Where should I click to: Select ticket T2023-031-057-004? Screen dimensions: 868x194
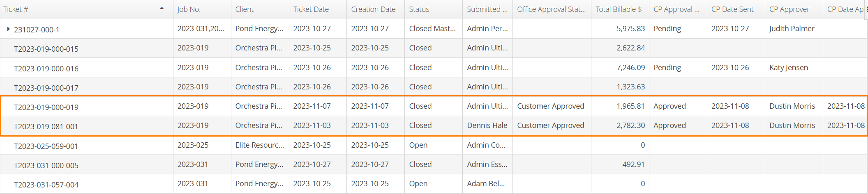pos(434,184)
